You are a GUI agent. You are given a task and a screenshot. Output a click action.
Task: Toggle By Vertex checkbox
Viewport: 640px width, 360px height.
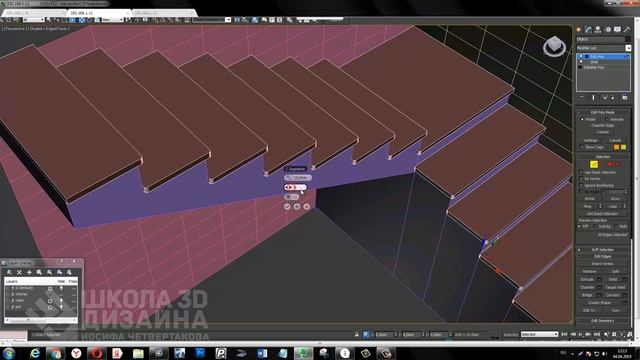click(581, 179)
